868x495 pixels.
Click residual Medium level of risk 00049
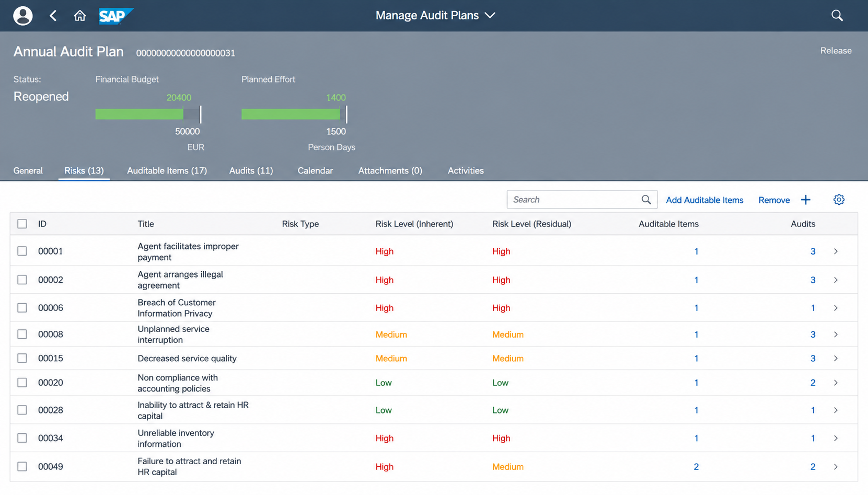pyautogui.click(x=508, y=467)
